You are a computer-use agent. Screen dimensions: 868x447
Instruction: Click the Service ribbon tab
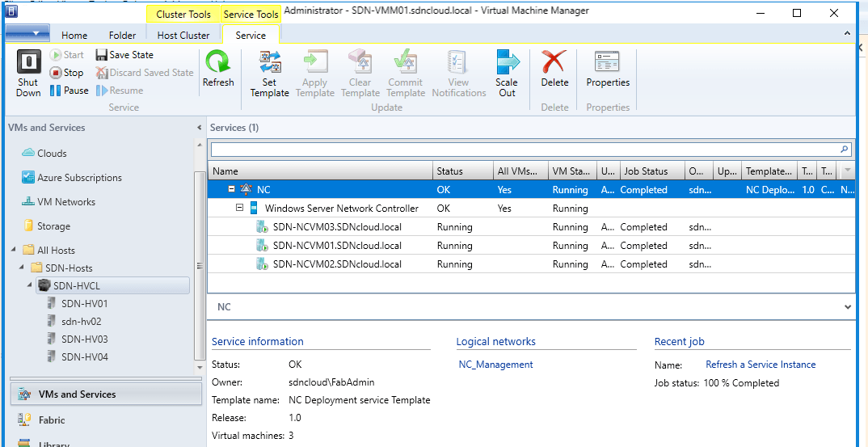pos(251,35)
